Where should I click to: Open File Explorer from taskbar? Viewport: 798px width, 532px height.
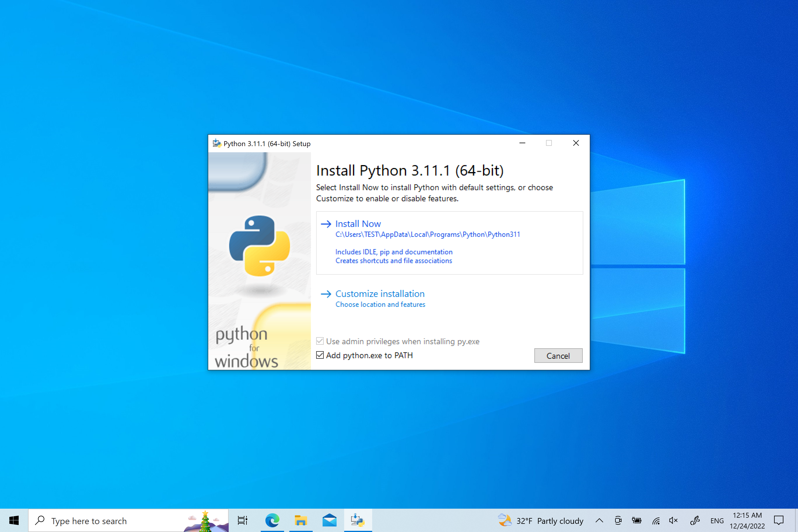pyautogui.click(x=301, y=520)
